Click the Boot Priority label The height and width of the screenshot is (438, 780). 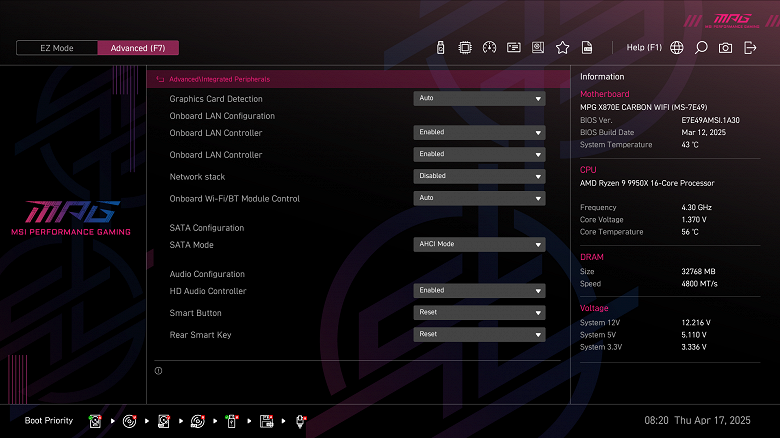[49, 421]
